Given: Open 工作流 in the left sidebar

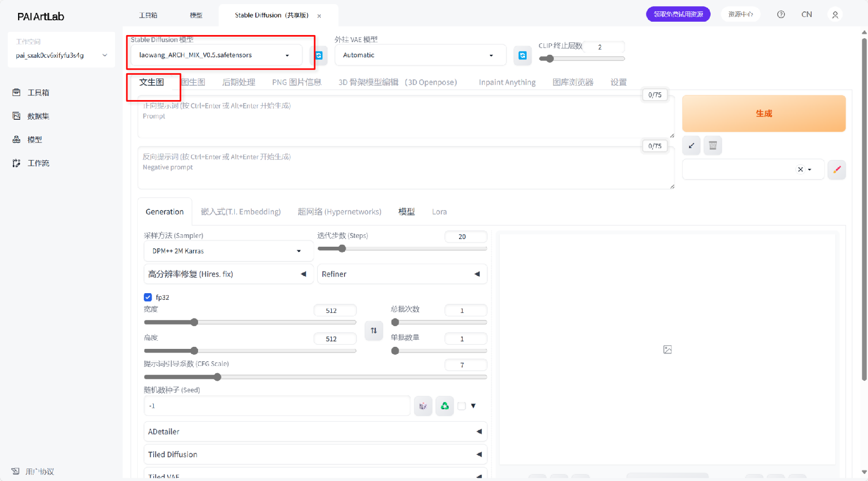Looking at the screenshot, I should coord(31,163).
